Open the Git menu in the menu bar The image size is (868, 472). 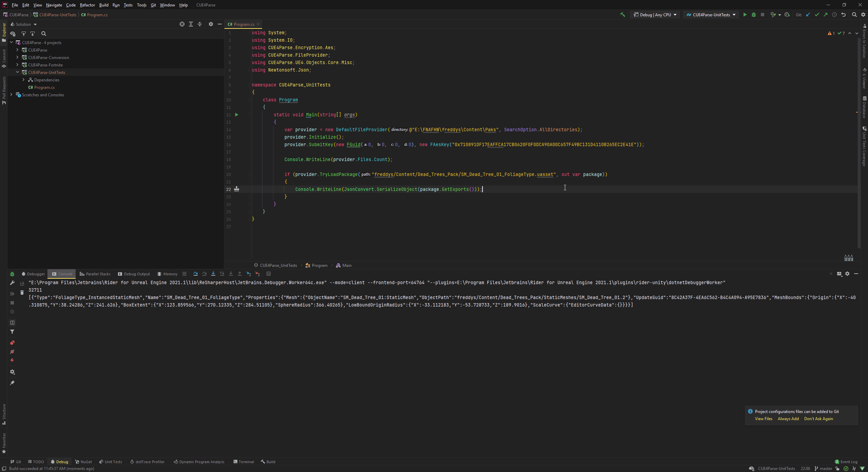click(153, 5)
